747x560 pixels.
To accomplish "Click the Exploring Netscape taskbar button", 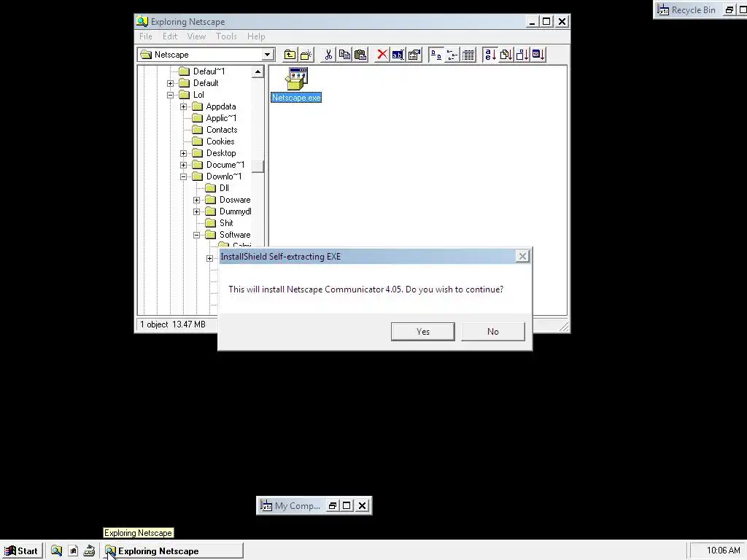I will (174, 551).
